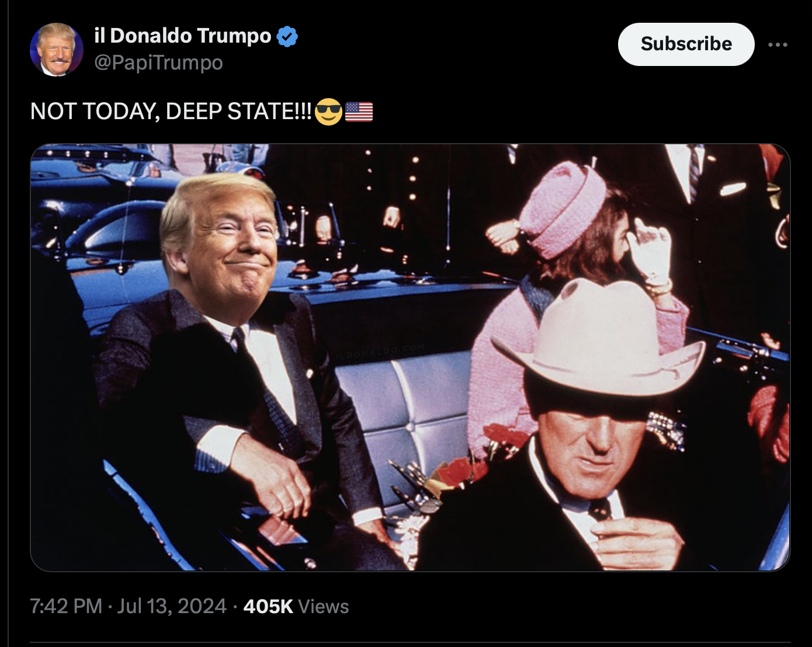
Task: Open the il Donaldo Trumpo profile avatar
Action: 57,50
